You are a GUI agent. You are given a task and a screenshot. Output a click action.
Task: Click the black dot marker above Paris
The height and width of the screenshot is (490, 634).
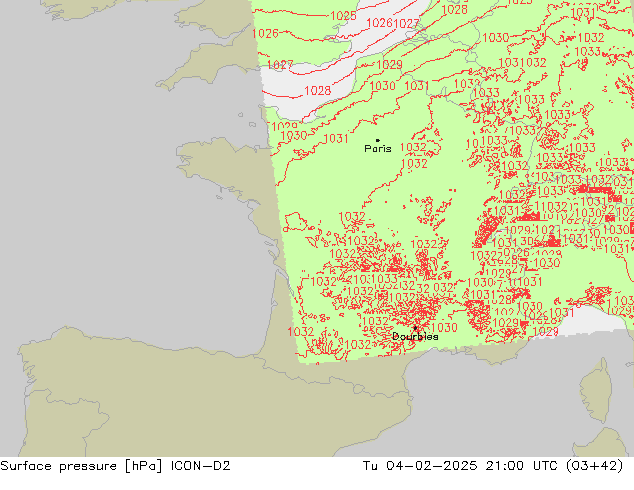(378, 140)
